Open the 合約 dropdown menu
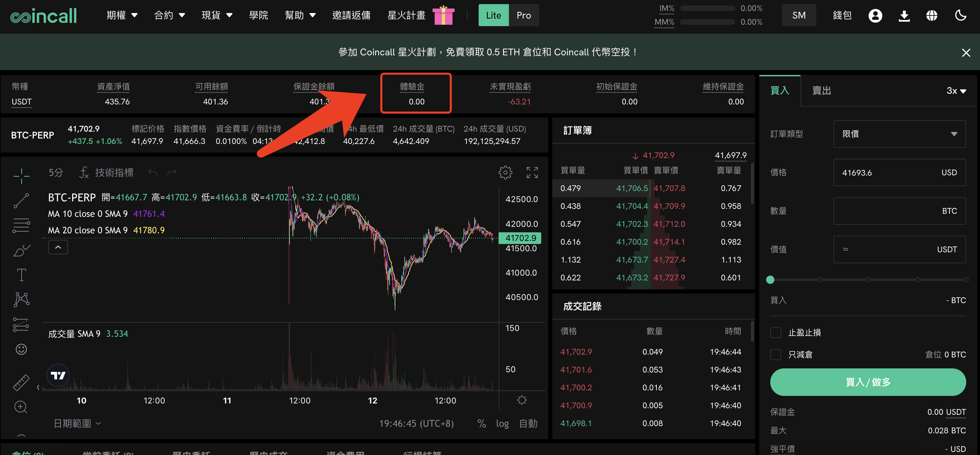The image size is (980, 455). [x=169, y=15]
